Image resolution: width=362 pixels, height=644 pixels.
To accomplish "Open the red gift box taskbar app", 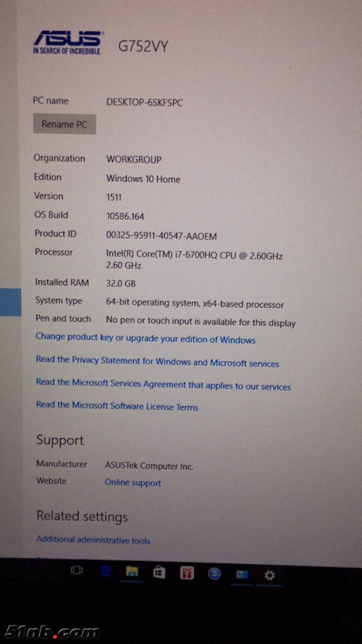I will pyautogui.click(x=187, y=573).
